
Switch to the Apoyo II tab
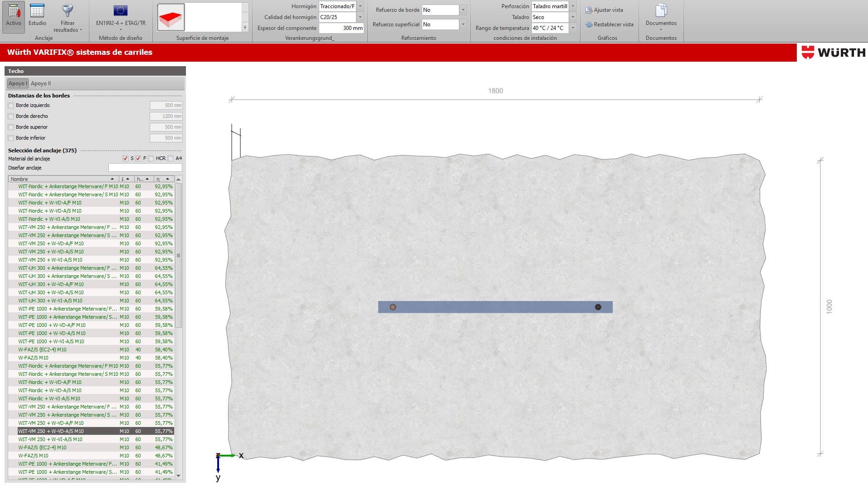pos(41,83)
